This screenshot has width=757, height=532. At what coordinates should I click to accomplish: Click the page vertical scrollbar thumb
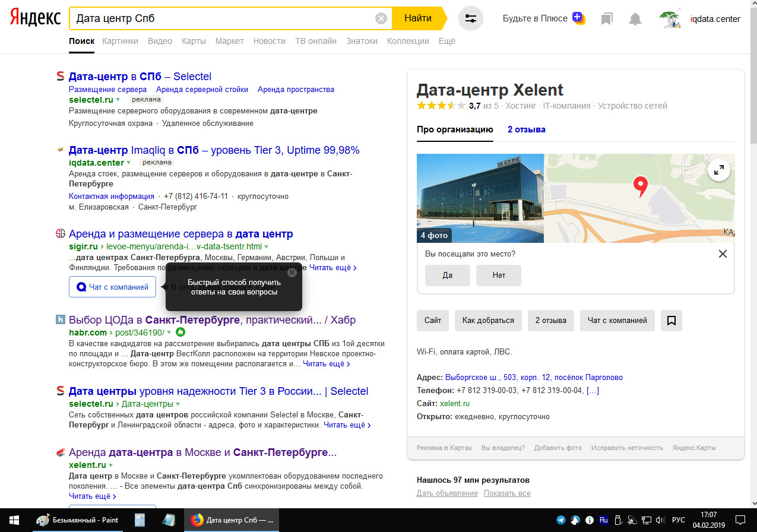pyautogui.click(x=753, y=75)
